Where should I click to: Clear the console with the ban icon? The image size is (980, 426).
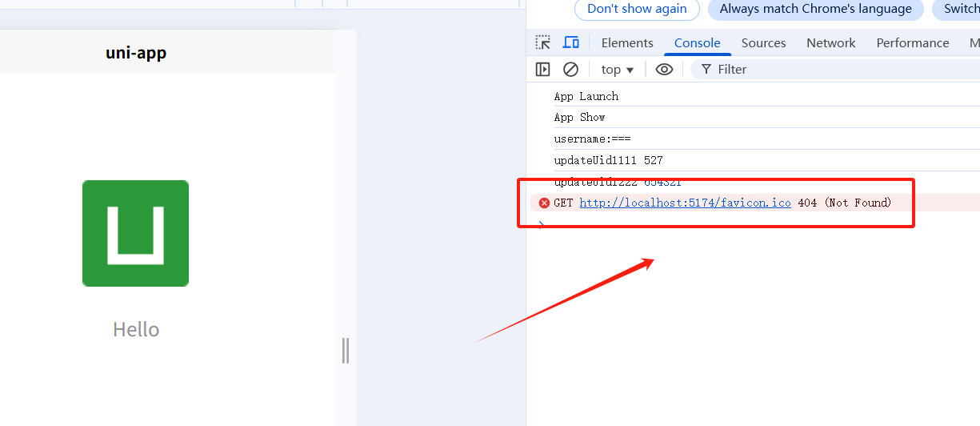tap(570, 70)
